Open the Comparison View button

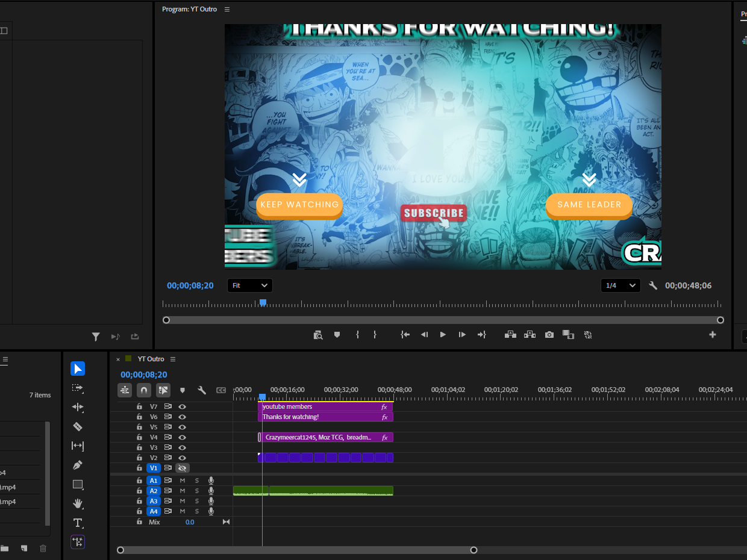(568, 334)
